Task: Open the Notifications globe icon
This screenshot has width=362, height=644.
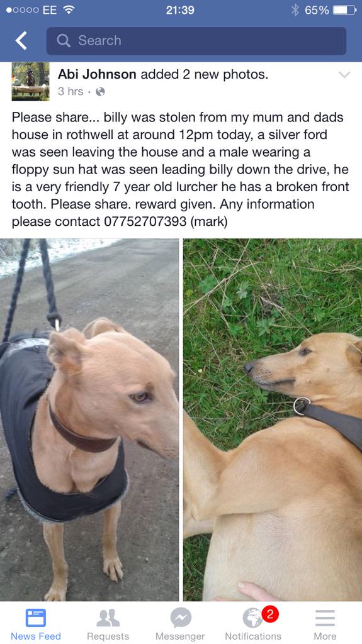Action: coord(252,618)
